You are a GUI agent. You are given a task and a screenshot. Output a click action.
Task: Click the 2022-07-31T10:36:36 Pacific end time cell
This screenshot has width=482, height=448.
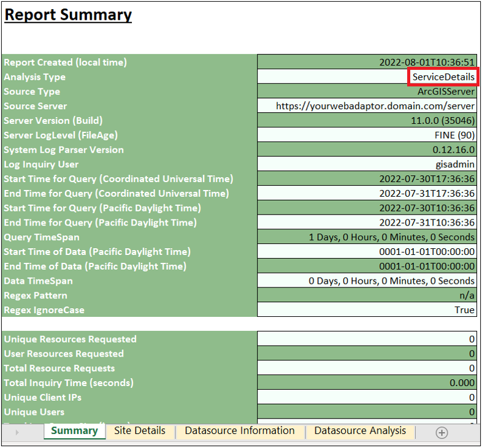(367, 222)
